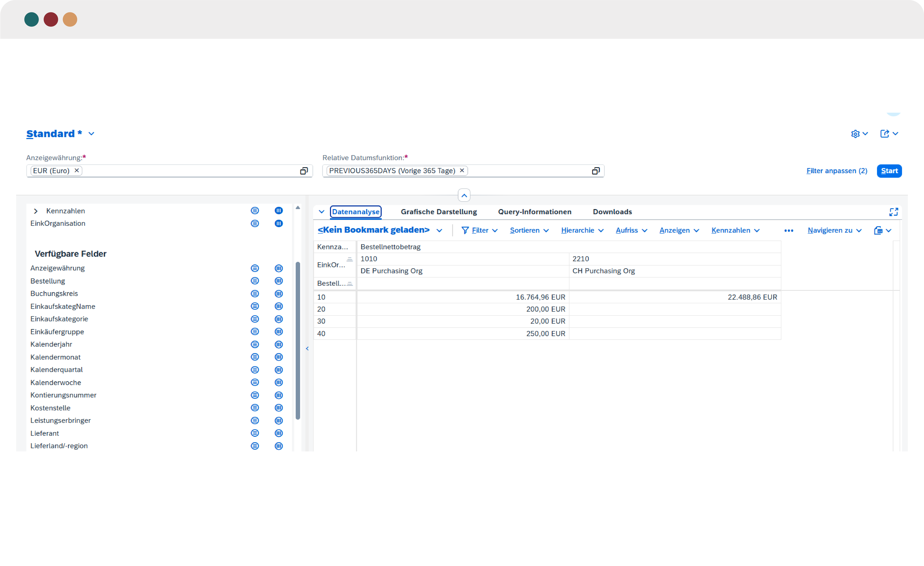The height and width of the screenshot is (566, 924).
Task: Open the Downloads tab
Action: 612,212
